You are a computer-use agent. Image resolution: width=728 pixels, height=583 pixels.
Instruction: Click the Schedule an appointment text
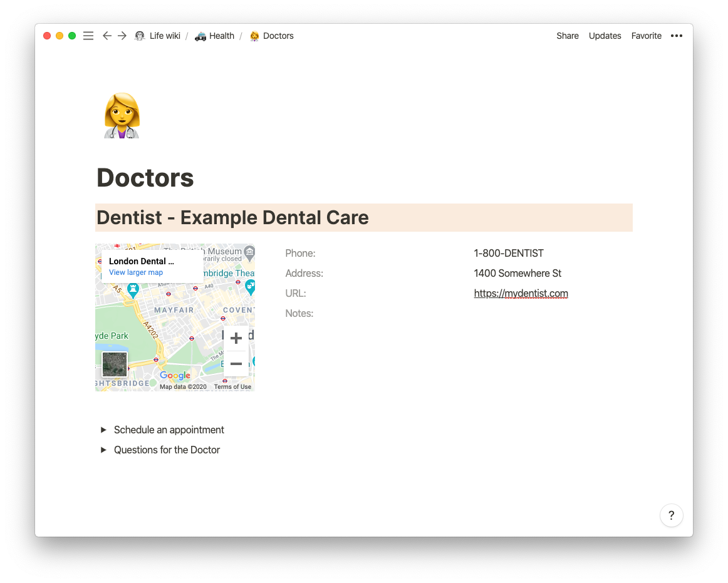[169, 430]
